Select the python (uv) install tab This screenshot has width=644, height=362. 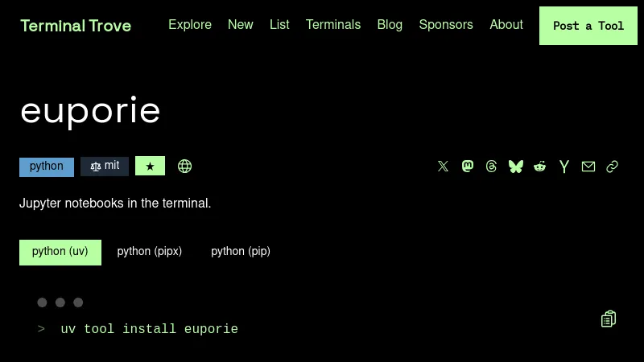60,252
